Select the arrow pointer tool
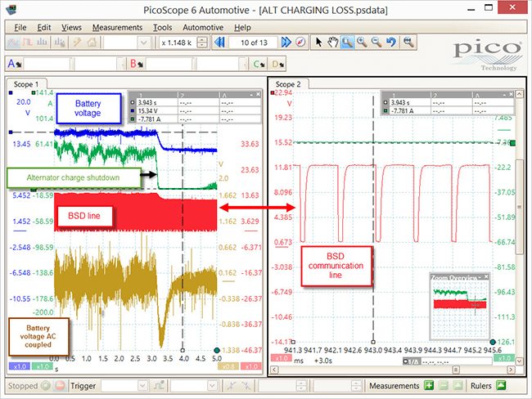 tap(318, 43)
